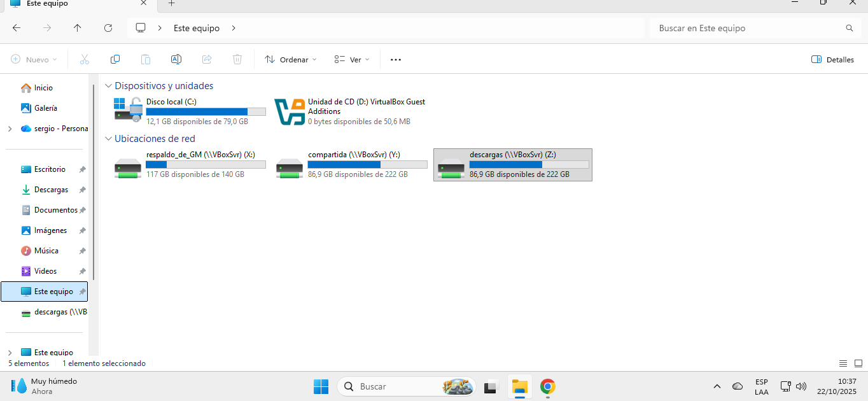Select the VirtualBox Guest Additions CD drive
The width and height of the screenshot is (868, 401).
click(351, 111)
